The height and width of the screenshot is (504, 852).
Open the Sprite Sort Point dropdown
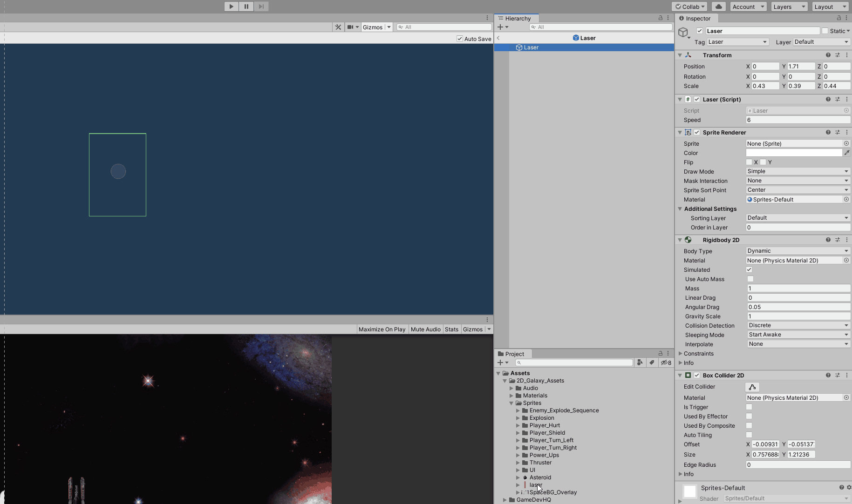[x=798, y=190]
